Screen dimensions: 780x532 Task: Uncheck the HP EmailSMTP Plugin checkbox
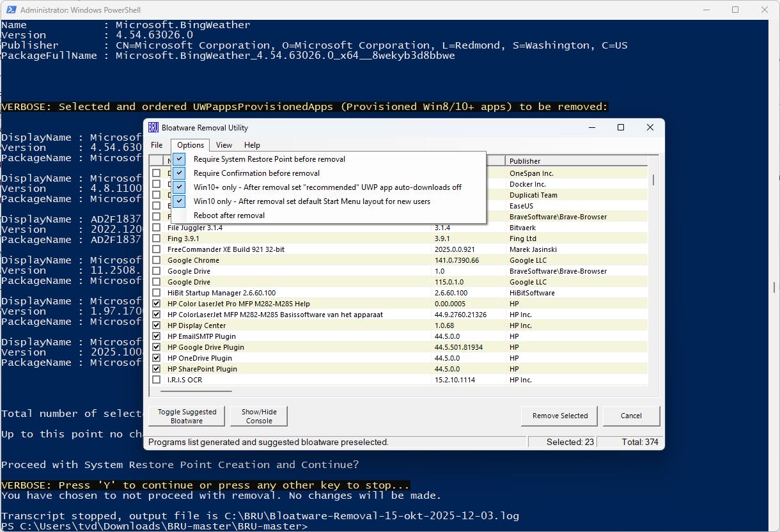click(x=157, y=336)
